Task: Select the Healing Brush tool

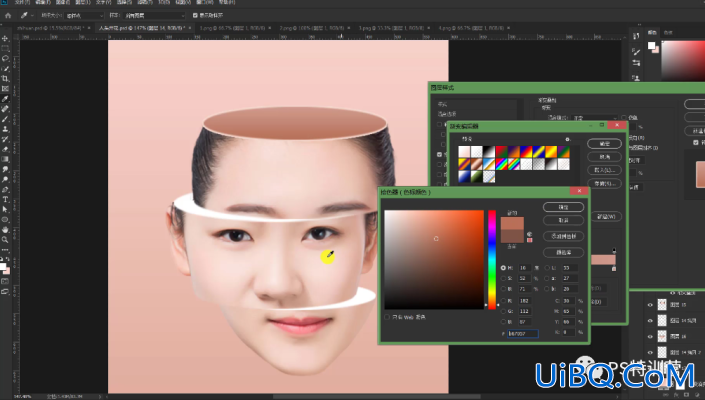Action: click(x=5, y=109)
